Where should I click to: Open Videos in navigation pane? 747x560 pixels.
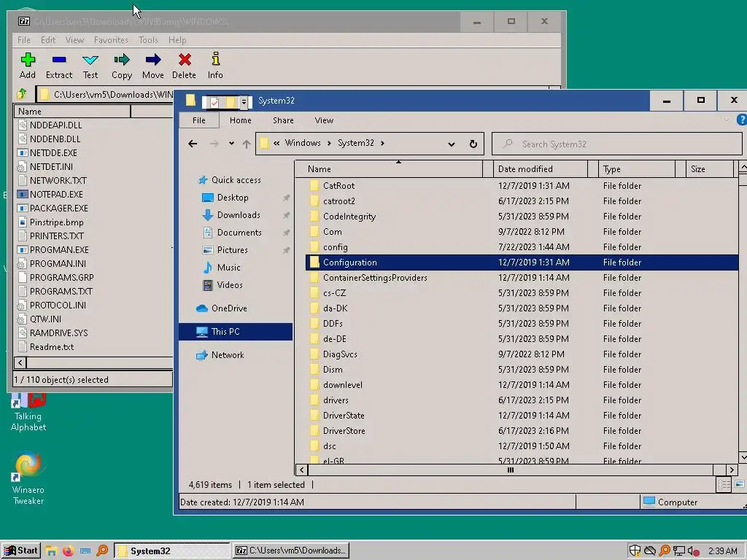(x=230, y=285)
